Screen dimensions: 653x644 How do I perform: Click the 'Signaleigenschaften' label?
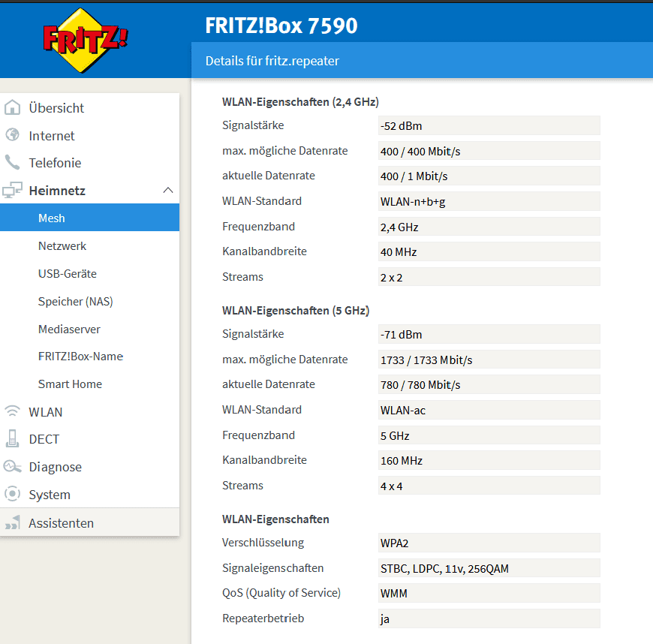272,568
